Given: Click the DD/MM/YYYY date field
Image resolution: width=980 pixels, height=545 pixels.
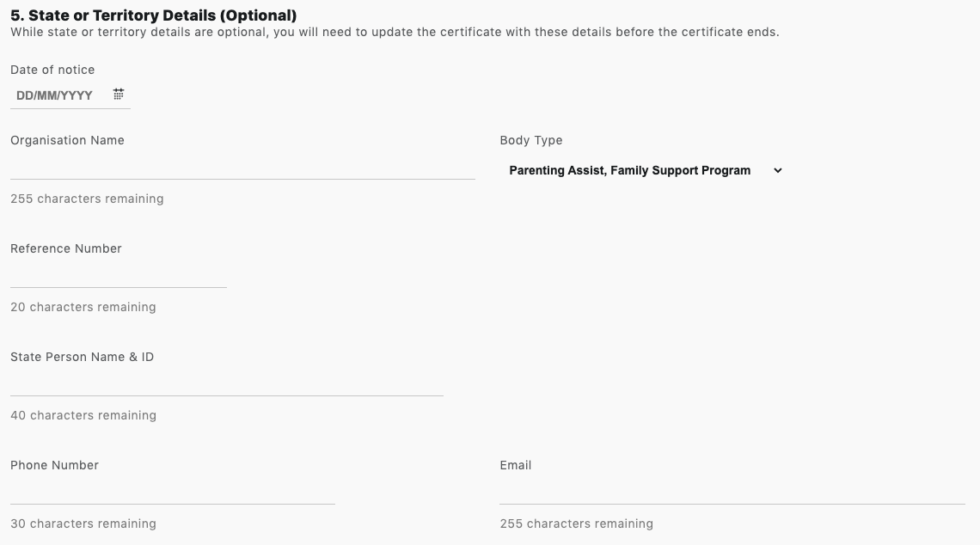Looking at the screenshot, I should tap(55, 95).
